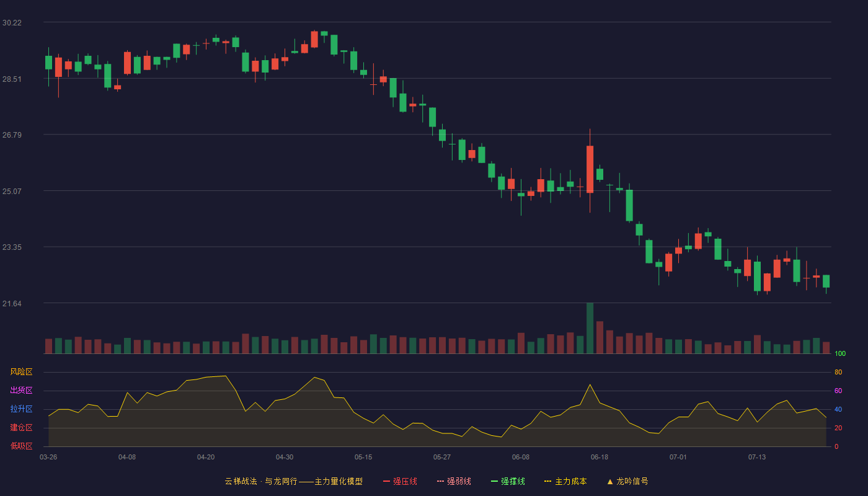This screenshot has height=496, width=868.
Task: Click the 20 indicator scale value
Action: (x=838, y=428)
